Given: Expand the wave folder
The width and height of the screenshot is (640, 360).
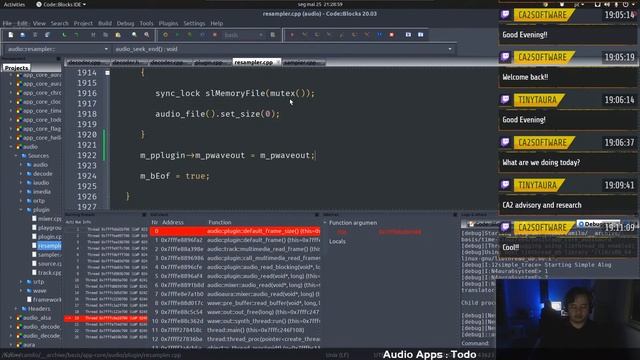Looking at the screenshot, I should pos(21,291).
